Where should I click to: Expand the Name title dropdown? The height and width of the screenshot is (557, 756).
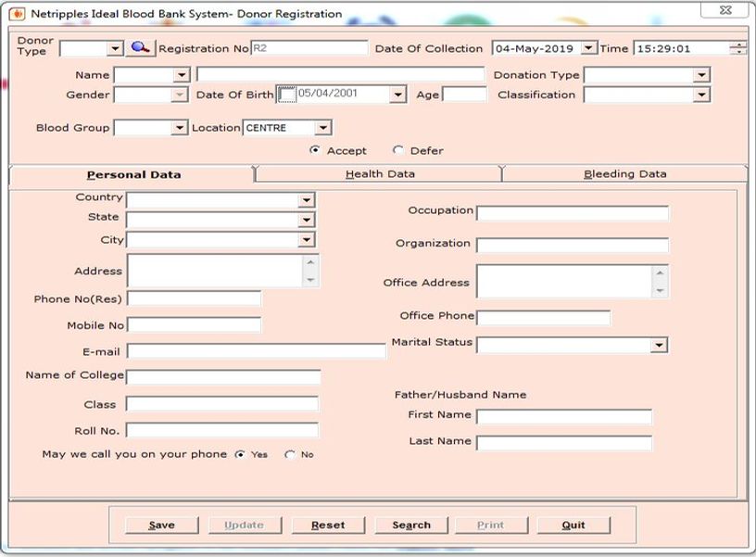[x=182, y=75]
